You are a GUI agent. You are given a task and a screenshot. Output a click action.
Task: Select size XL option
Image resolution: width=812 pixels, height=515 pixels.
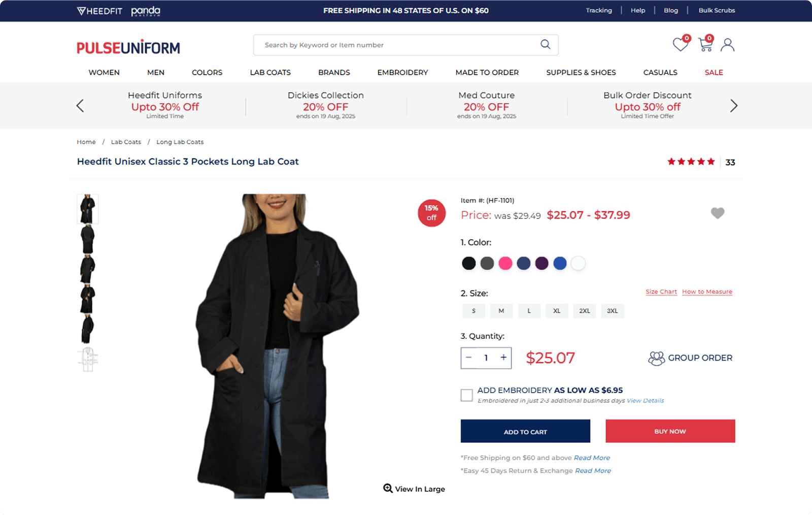pyautogui.click(x=557, y=311)
